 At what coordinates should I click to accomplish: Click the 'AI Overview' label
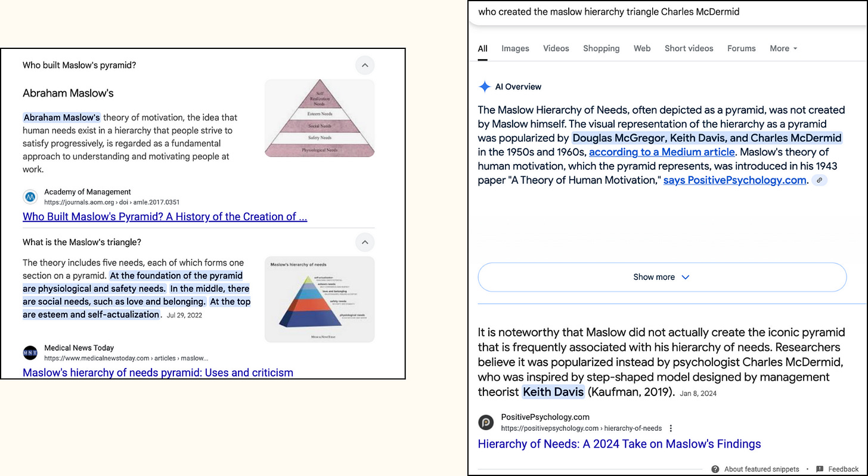pyautogui.click(x=518, y=86)
